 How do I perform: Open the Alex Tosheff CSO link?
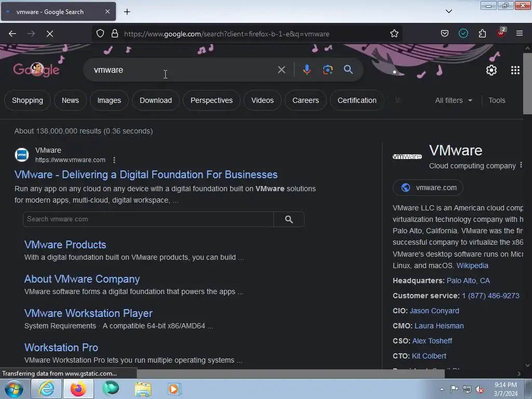coord(432,341)
